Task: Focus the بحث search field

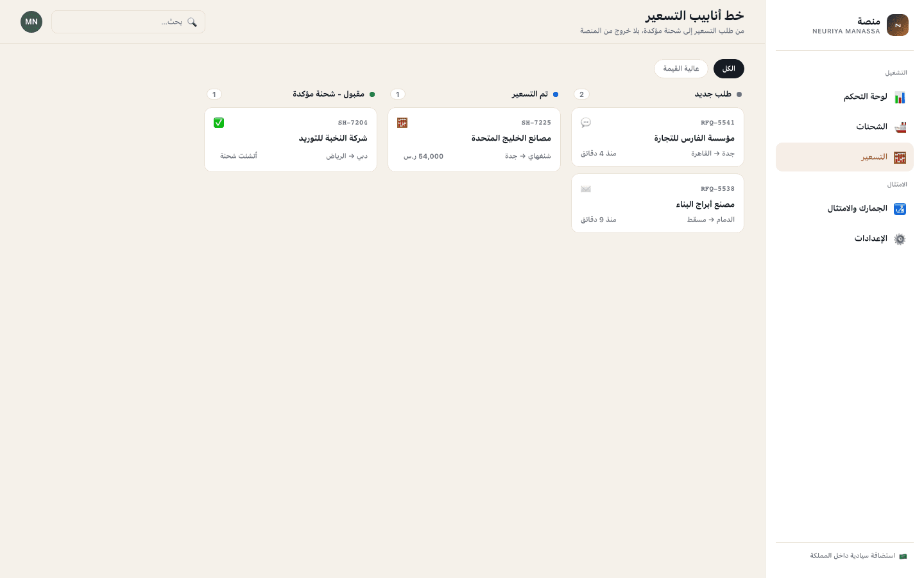Action: click(128, 22)
